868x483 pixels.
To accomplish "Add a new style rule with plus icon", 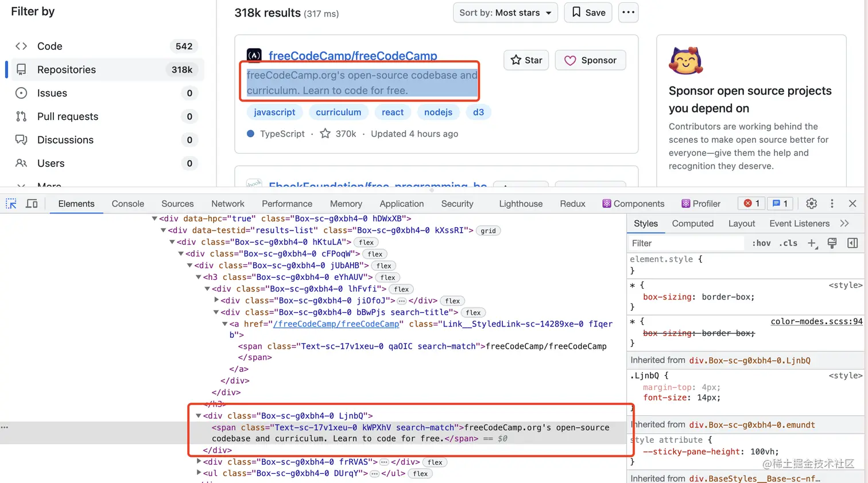I will (x=812, y=243).
